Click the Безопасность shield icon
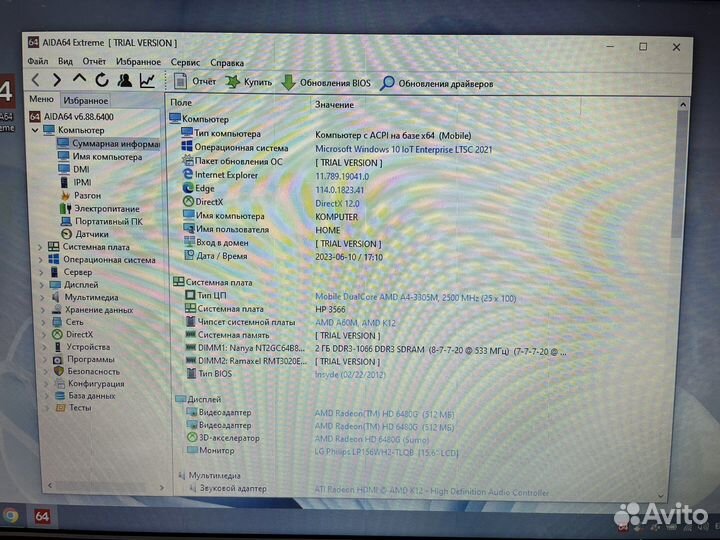The height and width of the screenshot is (540, 720). [x=58, y=371]
